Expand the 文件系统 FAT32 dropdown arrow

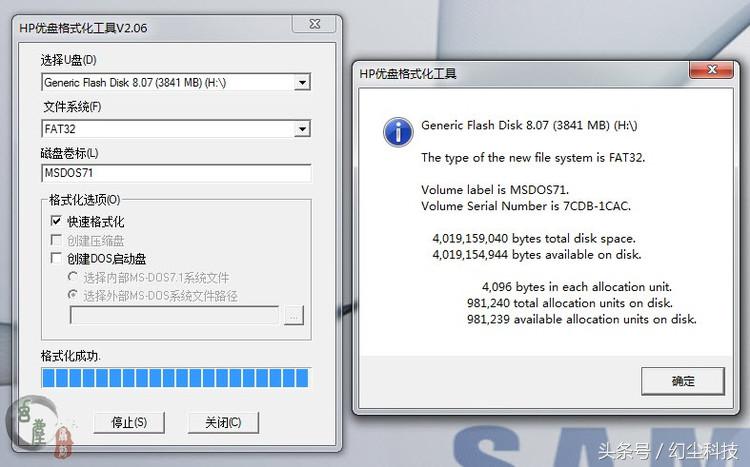[x=302, y=129]
